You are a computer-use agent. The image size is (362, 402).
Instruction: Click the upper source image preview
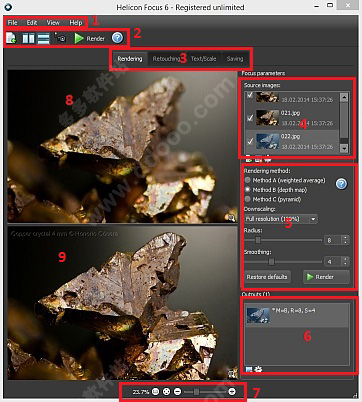coord(122,146)
